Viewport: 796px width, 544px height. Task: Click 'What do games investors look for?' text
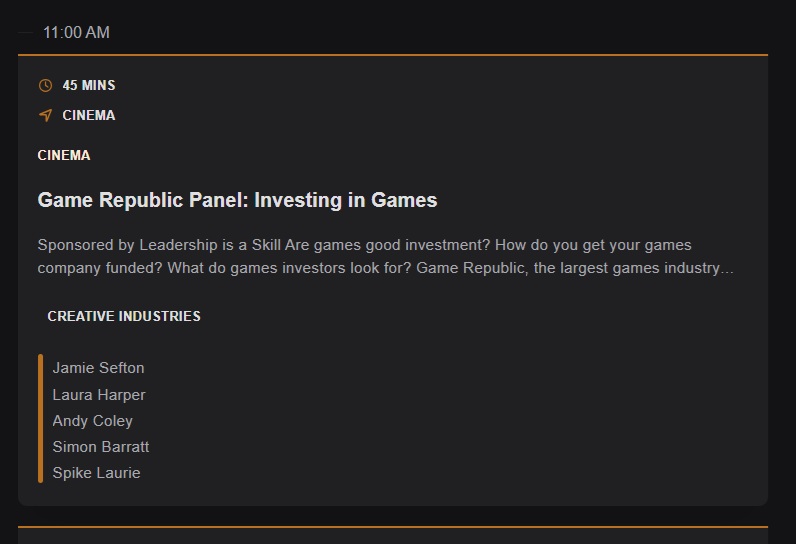point(290,268)
